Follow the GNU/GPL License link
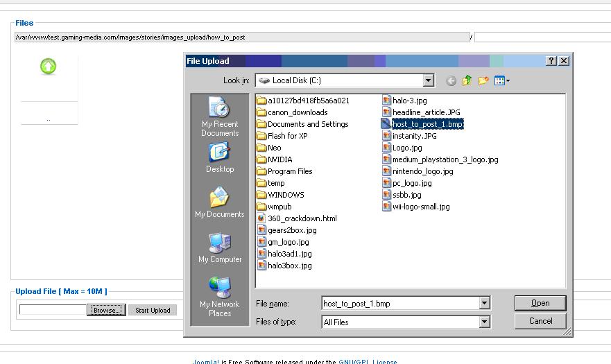This screenshot has height=364, width=611. [x=368, y=361]
